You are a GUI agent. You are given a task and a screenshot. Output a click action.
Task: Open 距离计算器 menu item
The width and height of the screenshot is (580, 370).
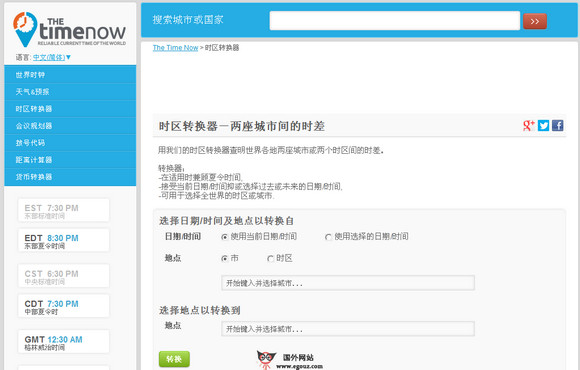(x=70, y=160)
